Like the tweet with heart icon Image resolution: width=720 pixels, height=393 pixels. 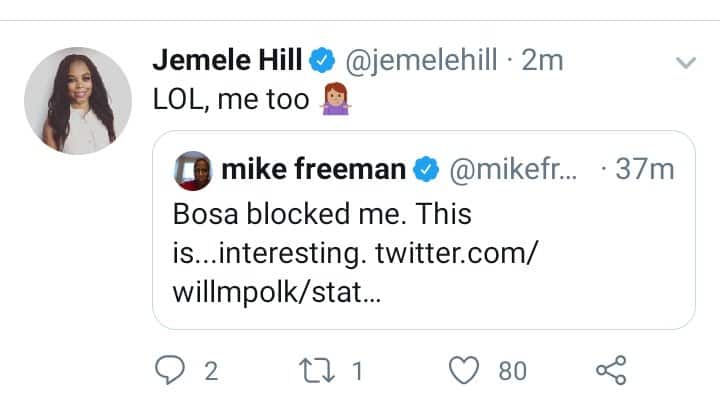[x=464, y=370]
